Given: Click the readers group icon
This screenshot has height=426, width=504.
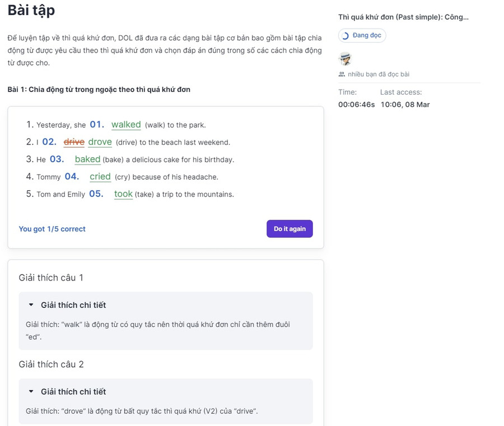Looking at the screenshot, I should click(x=342, y=74).
